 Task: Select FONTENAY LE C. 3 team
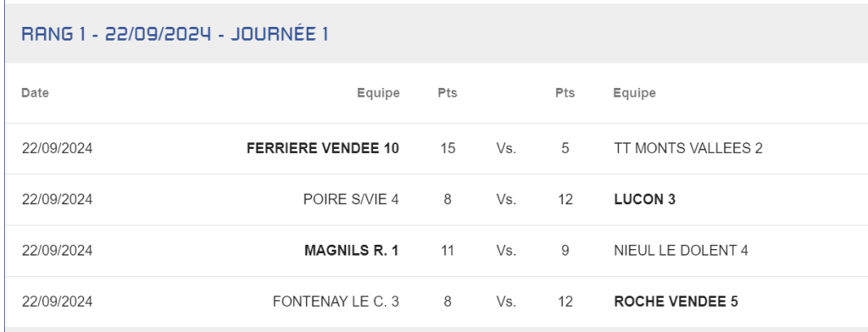(x=336, y=302)
